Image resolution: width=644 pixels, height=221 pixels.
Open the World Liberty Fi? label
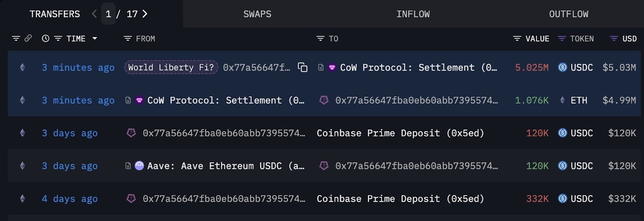[171, 67]
